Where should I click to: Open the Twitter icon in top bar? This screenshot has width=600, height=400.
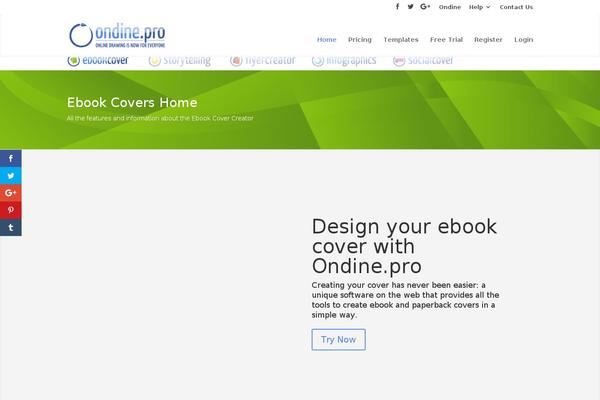410,7
